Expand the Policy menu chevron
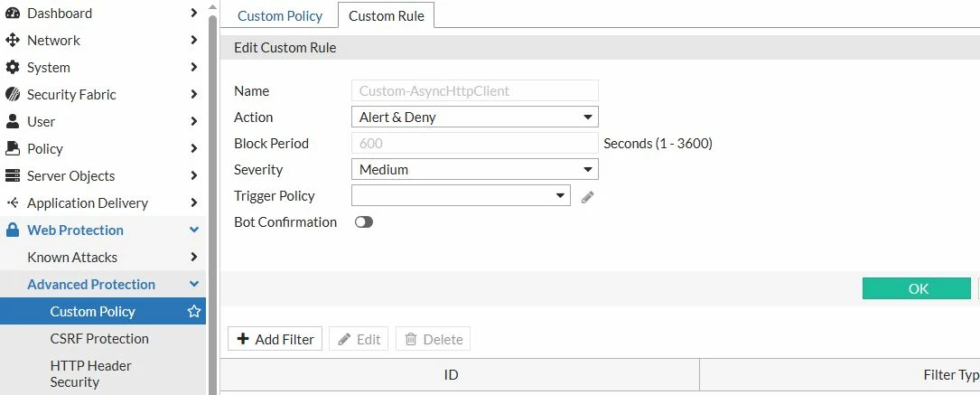 [x=194, y=149]
